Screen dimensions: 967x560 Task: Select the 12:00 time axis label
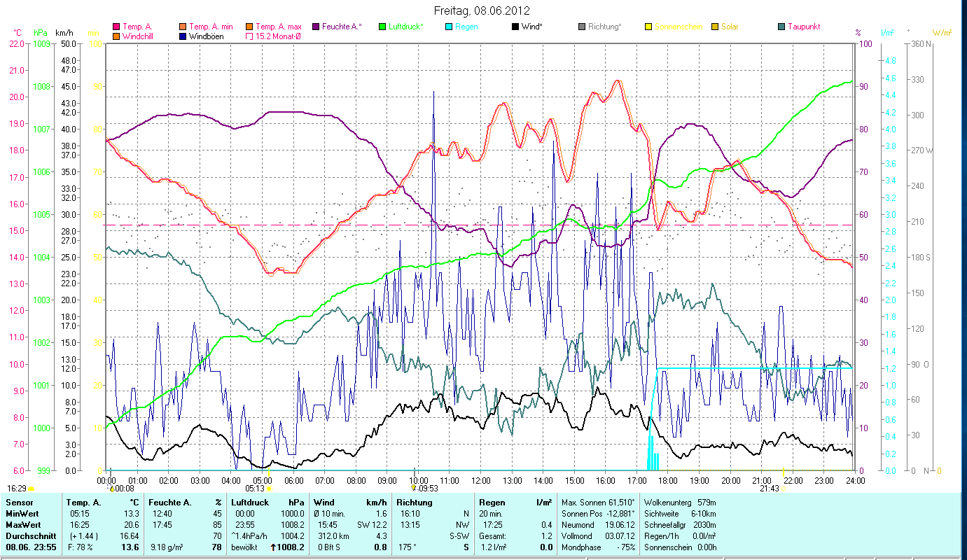(481, 480)
